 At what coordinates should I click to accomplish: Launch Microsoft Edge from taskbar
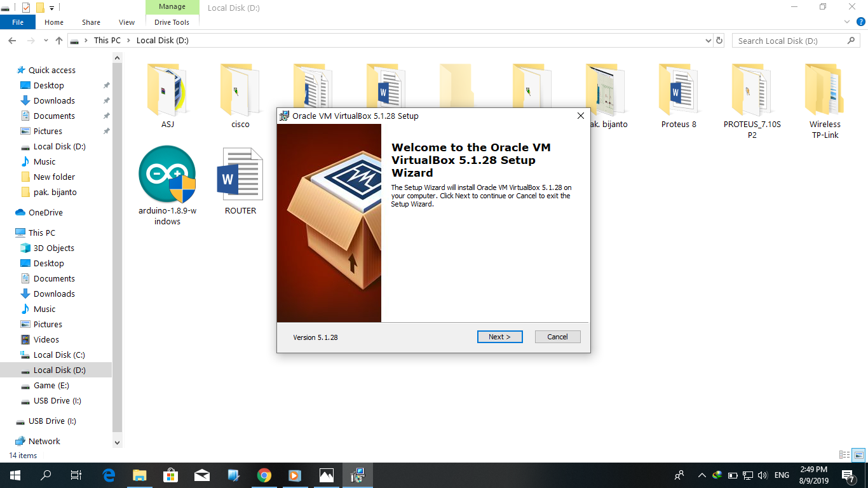109,475
